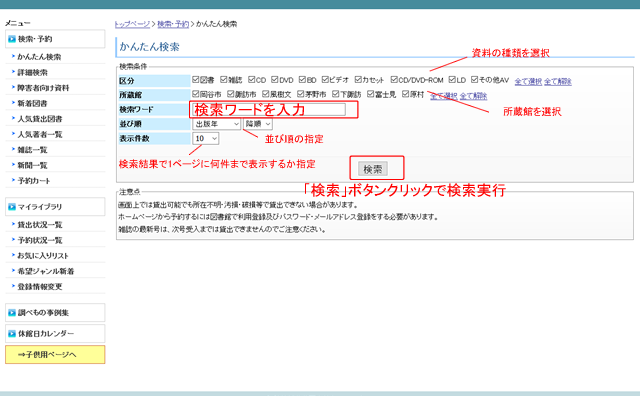Viewport: 640px width, 396px height.
Task: Toggle the 富士見 library checkbox
Action: [370, 94]
